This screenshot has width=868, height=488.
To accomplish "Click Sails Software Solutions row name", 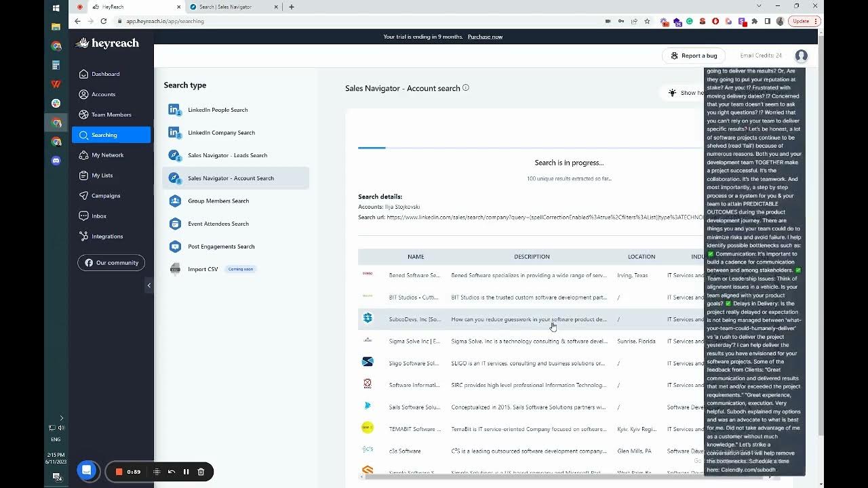I will coord(414,407).
